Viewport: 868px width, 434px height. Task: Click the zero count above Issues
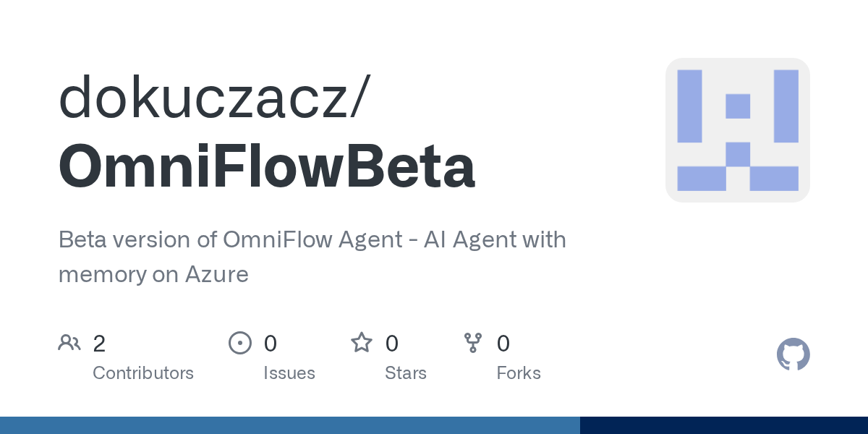[x=271, y=344]
